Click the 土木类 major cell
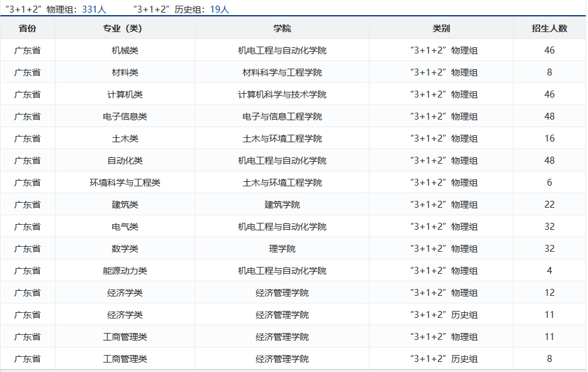 pos(125,138)
